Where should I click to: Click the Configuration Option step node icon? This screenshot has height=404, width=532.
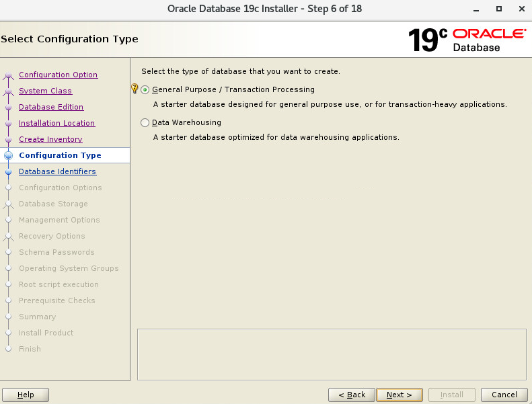click(x=9, y=76)
